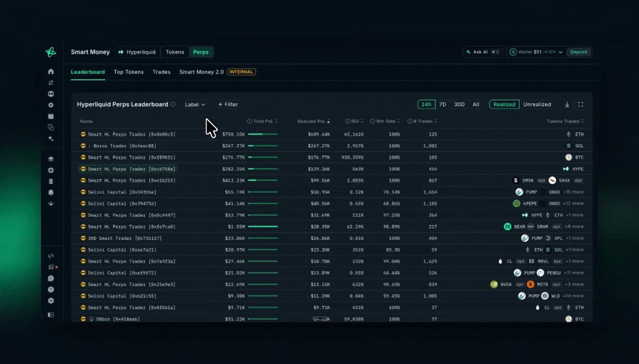This screenshot has height=364, width=639.
Task: Click info icon next to Win Rate header
Action: [x=372, y=121]
